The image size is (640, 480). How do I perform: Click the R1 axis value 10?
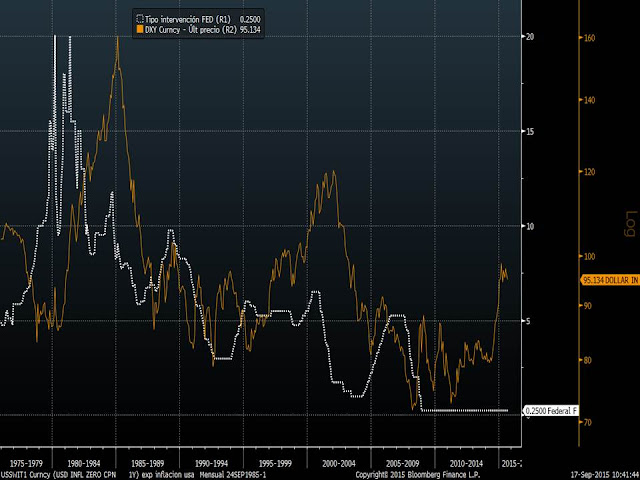pyautogui.click(x=530, y=226)
